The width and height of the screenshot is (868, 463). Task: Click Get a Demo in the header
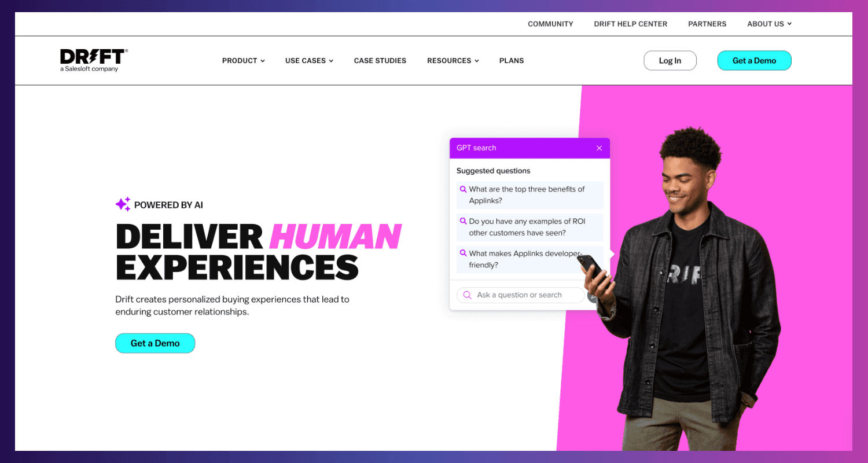[755, 61]
